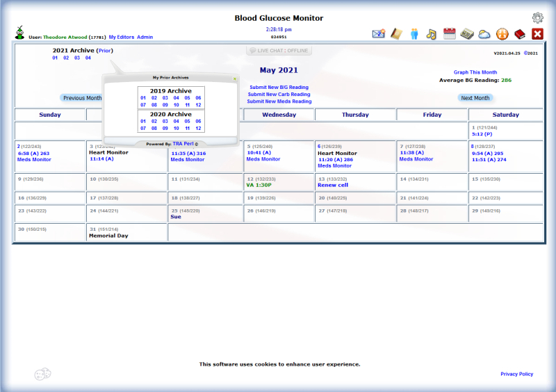Open the address book icon

tap(396, 34)
